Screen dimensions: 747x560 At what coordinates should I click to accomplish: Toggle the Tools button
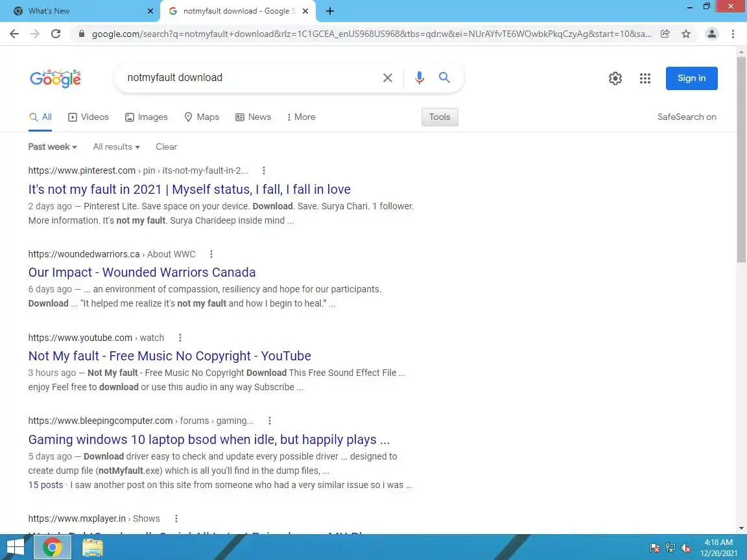point(440,117)
